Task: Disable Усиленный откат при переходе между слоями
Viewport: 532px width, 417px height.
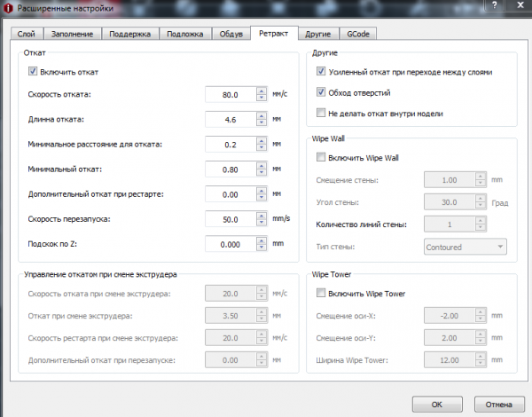Action: coord(321,72)
